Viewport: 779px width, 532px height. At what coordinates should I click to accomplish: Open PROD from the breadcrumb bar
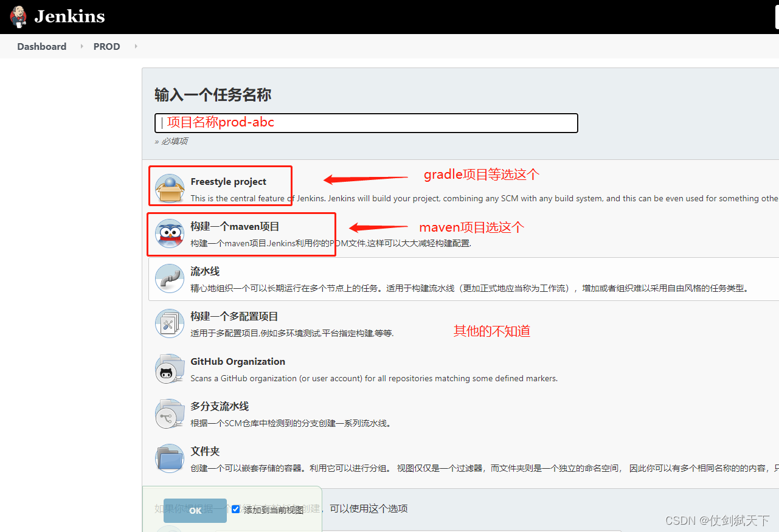106,46
